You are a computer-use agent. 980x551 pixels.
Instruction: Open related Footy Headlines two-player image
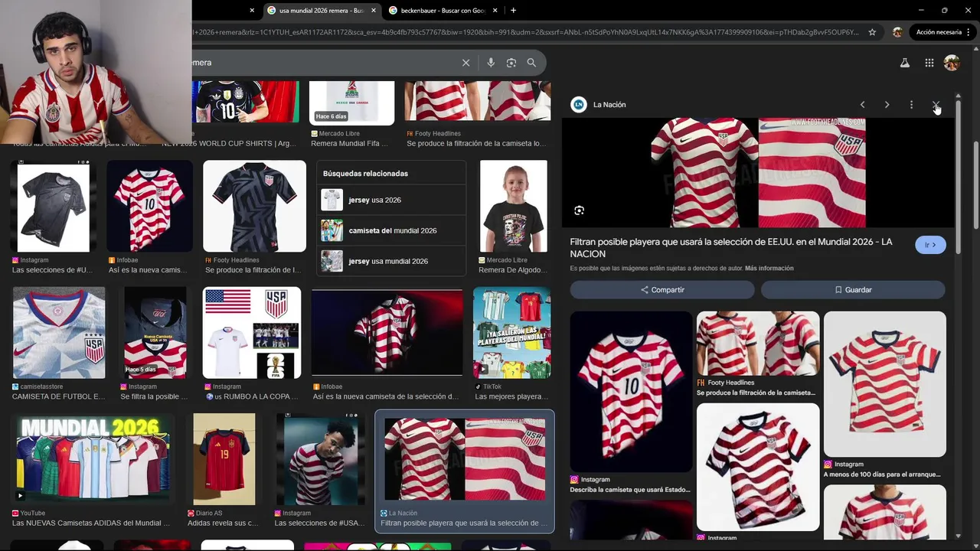[758, 343]
